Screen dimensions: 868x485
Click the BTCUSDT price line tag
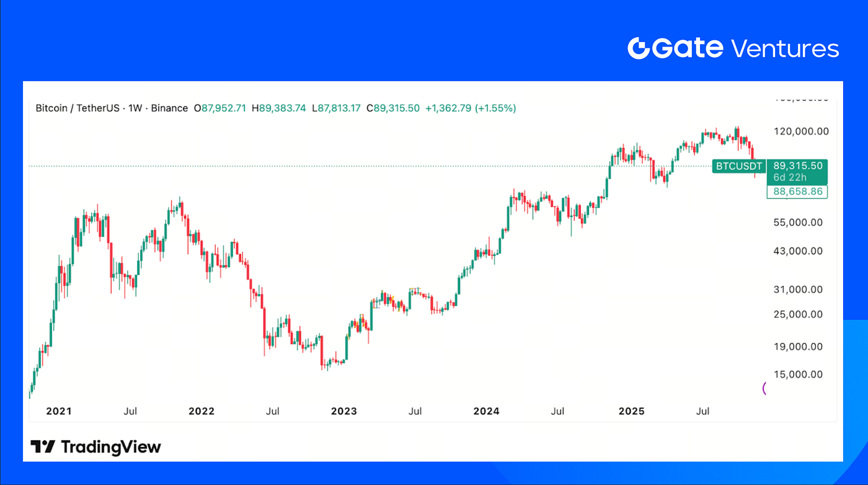tap(738, 166)
